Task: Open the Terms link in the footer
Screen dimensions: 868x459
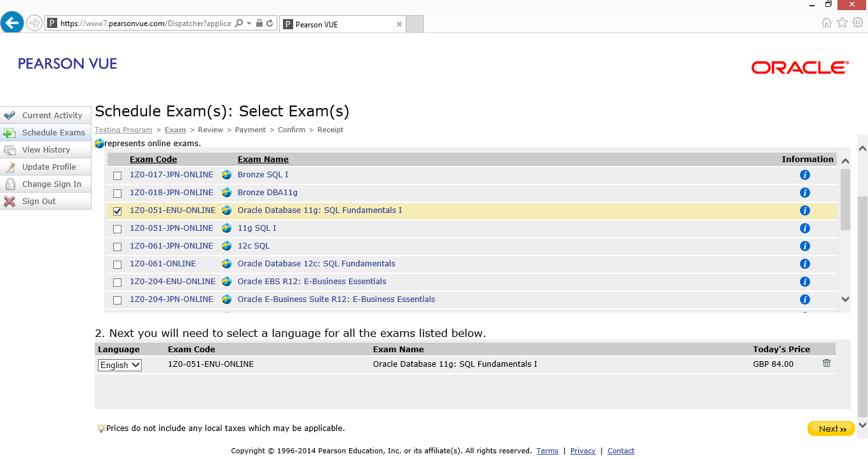Action: pyautogui.click(x=547, y=450)
